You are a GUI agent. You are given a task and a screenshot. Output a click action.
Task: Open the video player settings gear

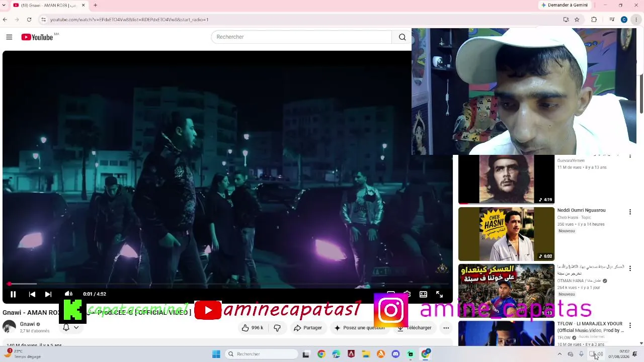click(407, 294)
